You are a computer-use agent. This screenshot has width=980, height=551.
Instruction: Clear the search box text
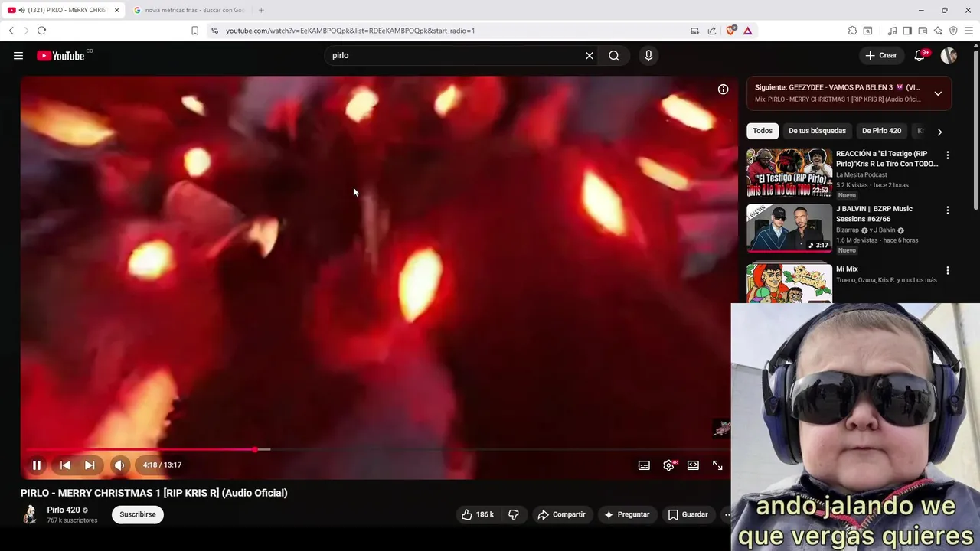point(590,56)
